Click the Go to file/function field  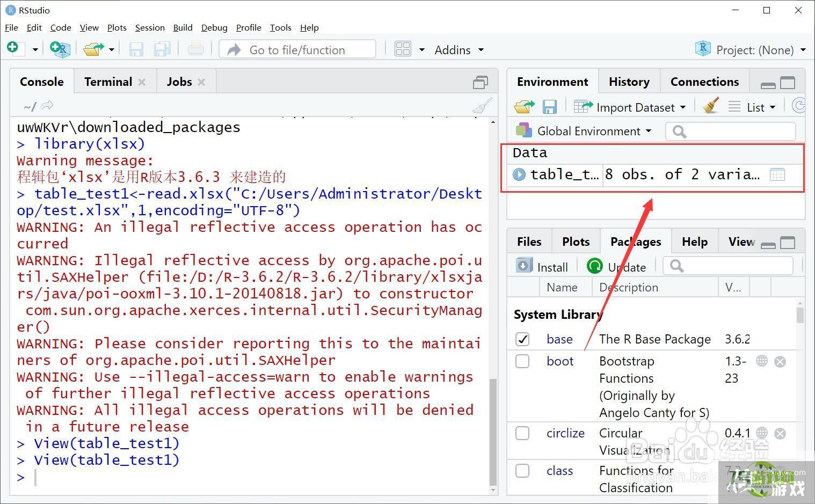[297, 49]
